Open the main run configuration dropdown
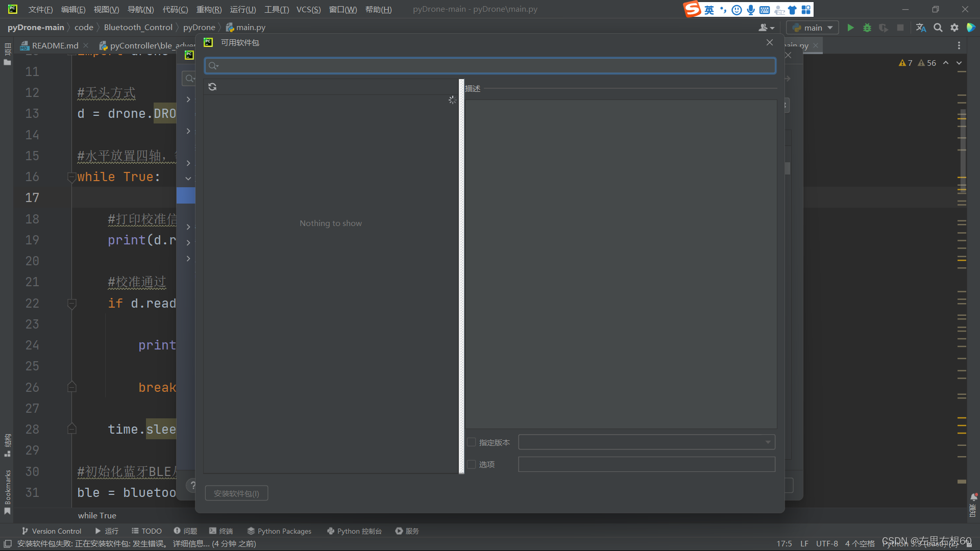980x551 pixels. (x=813, y=28)
